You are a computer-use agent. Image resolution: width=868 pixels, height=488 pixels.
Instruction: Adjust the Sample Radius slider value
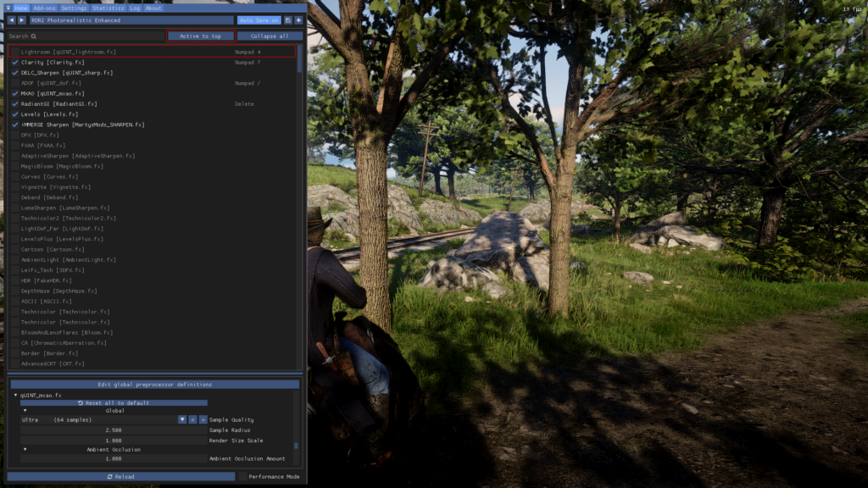click(114, 430)
